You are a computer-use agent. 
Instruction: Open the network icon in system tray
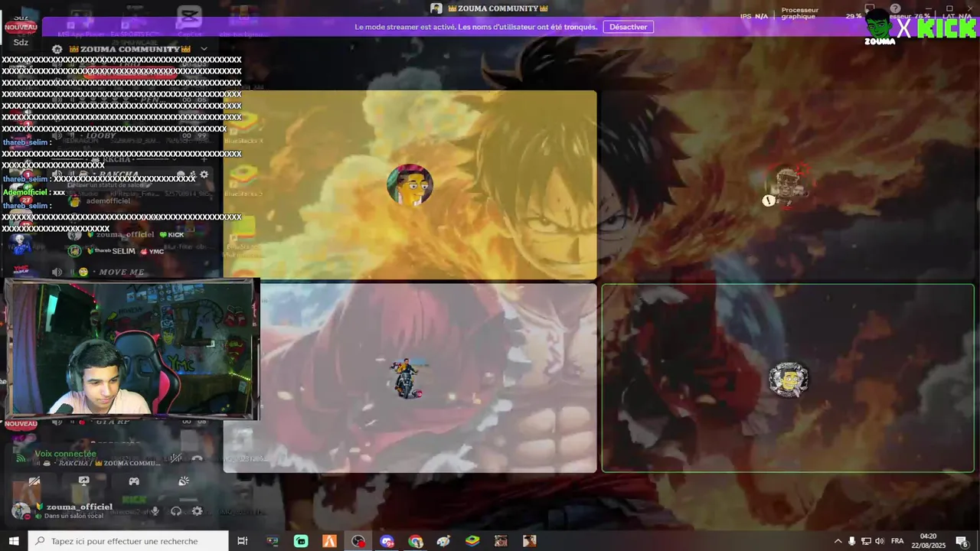coord(865,541)
